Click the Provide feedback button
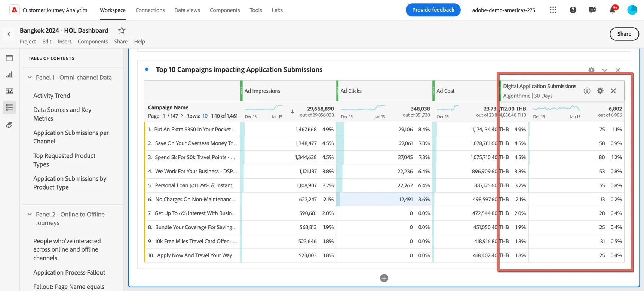The height and width of the screenshot is (291, 644). [433, 10]
